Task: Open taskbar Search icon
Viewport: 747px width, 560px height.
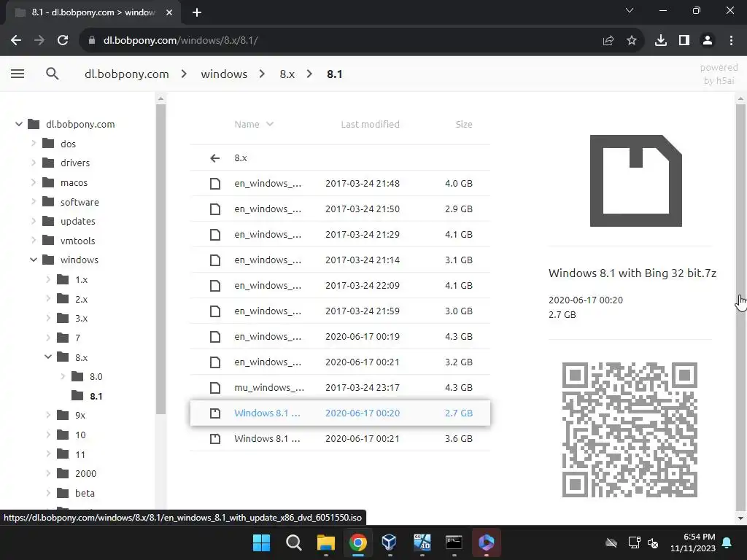Action: 294,542
